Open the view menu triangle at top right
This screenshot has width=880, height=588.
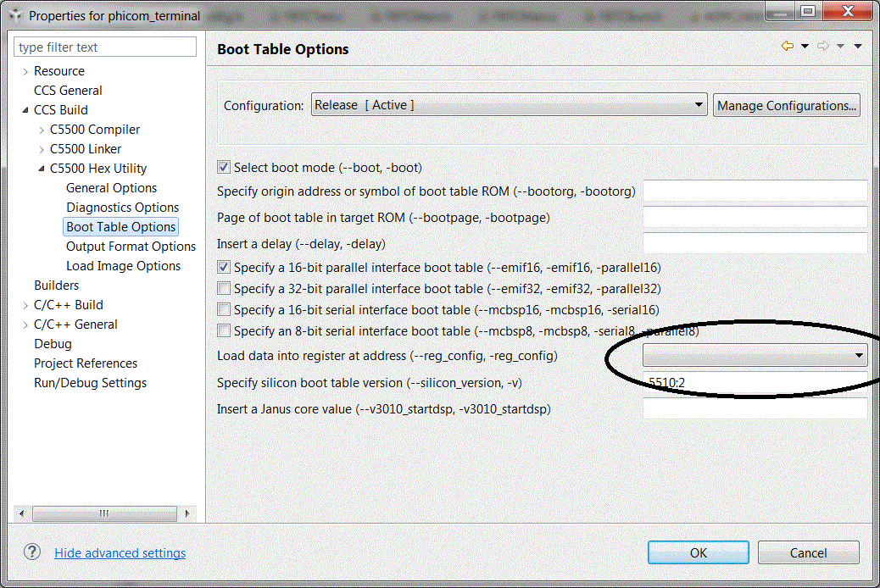(857, 47)
